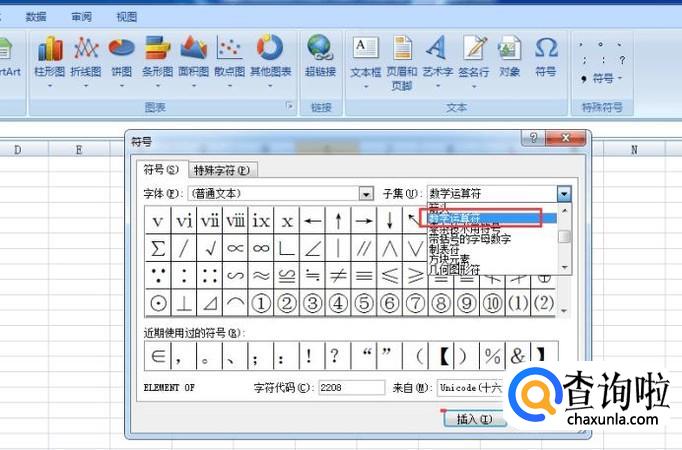Open the 审阅 ribbon tab

click(x=81, y=17)
